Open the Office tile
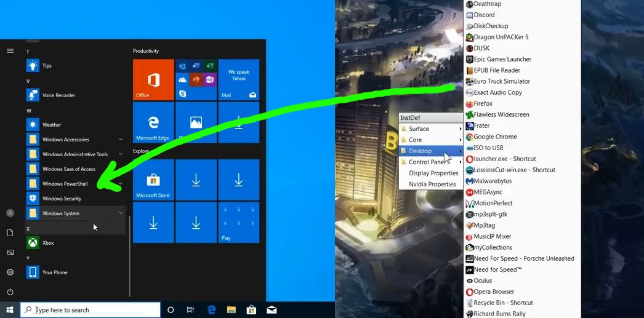Image resolution: width=644 pixels, height=318 pixels. click(x=153, y=79)
